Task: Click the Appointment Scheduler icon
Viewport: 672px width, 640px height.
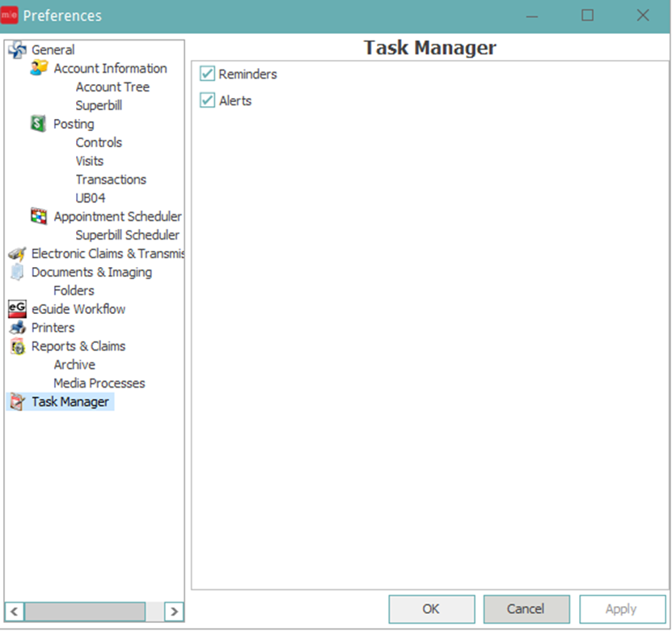Action: click(39, 216)
